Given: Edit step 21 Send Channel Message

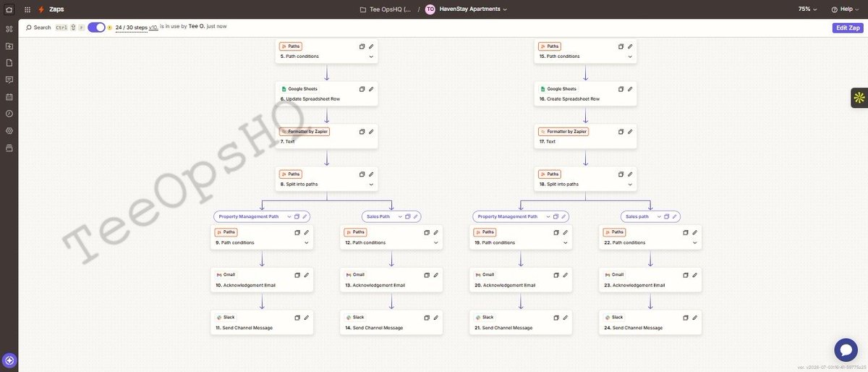Looking at the screenshot, I should 566,318.
